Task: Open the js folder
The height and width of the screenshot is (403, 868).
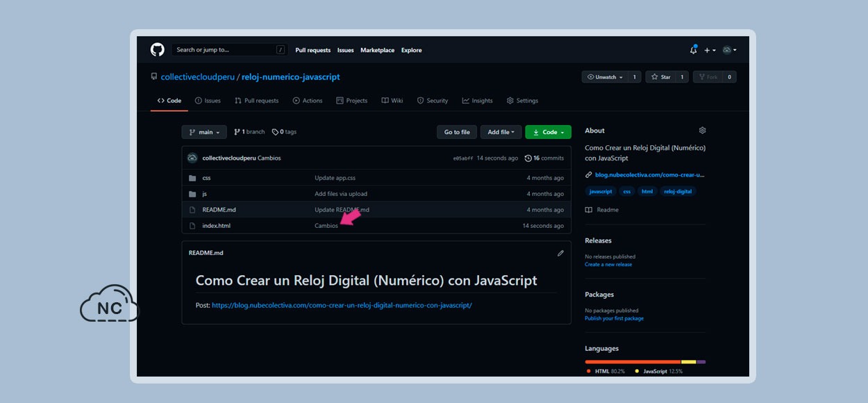Action: (x=205, y=194)
